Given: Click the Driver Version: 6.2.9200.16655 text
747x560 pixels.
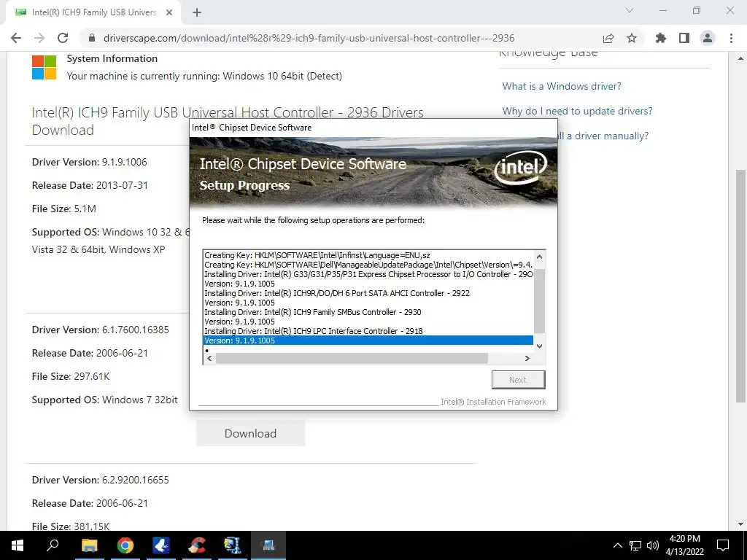Looking at the screenshot, I should 101,480.
